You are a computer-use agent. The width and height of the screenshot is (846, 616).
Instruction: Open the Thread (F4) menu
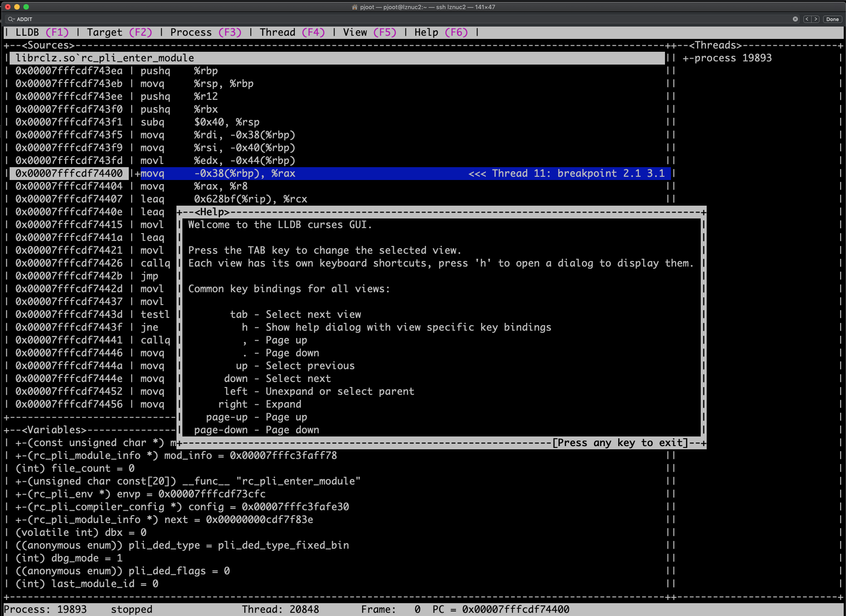pyautogui.click(x=292, y=33)
